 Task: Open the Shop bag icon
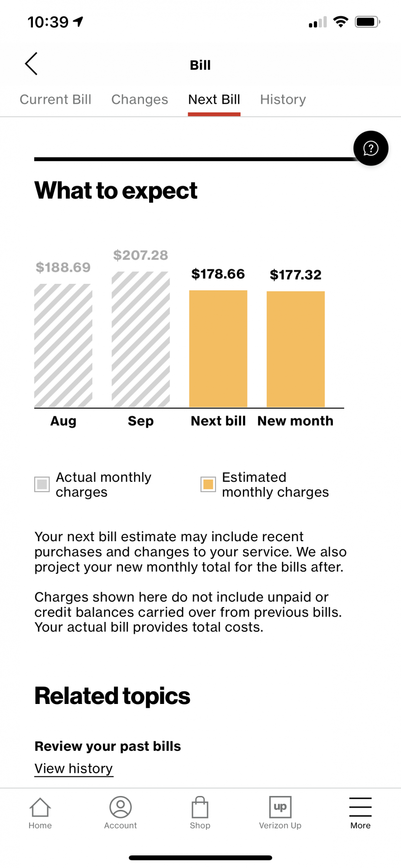tap(200, 807)
